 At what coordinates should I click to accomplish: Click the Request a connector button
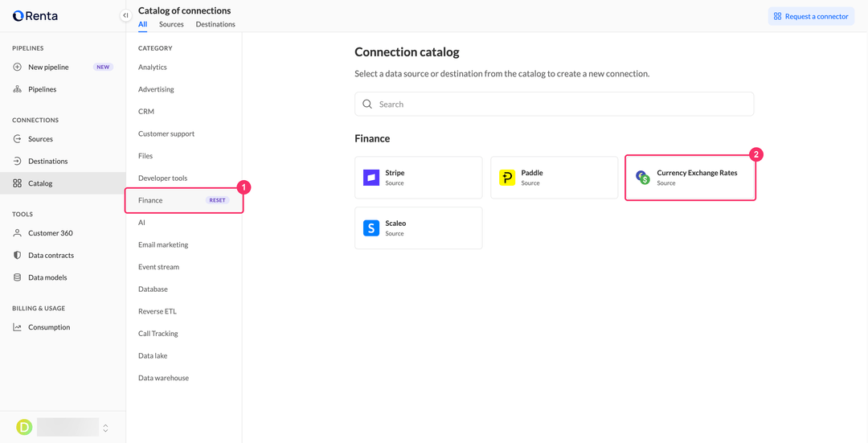[x=811, y=17]
